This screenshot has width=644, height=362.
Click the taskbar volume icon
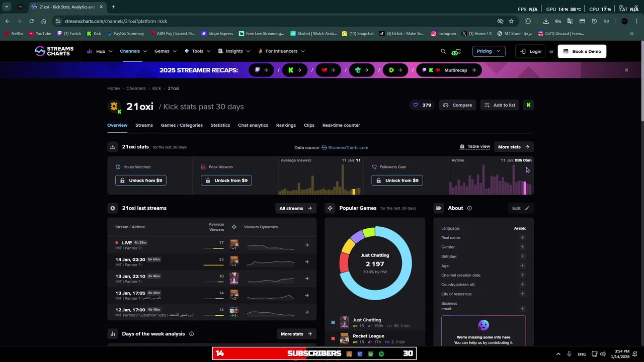603,354
